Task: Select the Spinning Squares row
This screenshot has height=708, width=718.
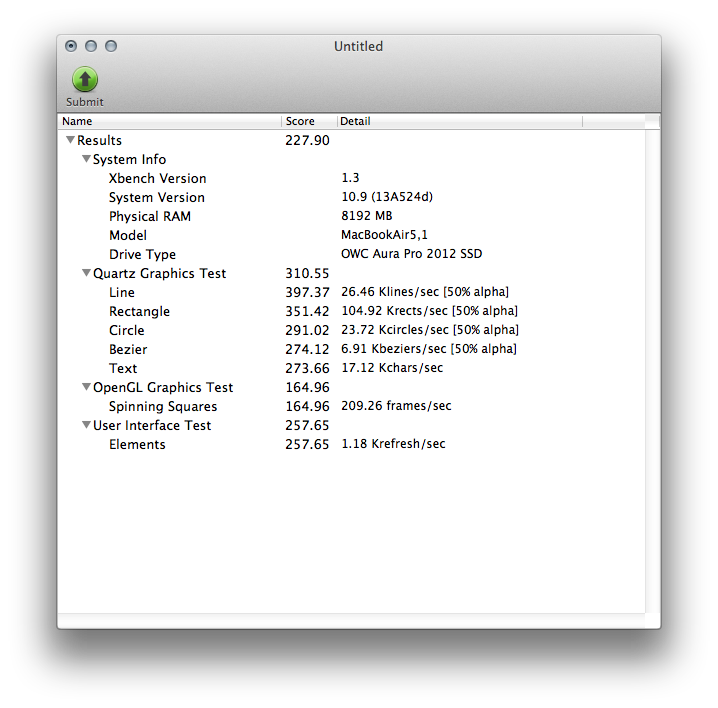Action: [x=162, y=407]
